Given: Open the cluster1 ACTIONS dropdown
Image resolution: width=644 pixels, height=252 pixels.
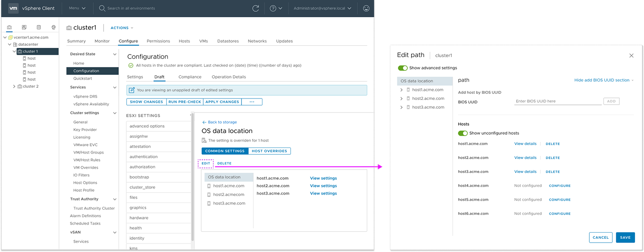Looking at the screenshot, I should tap(122, 28).
